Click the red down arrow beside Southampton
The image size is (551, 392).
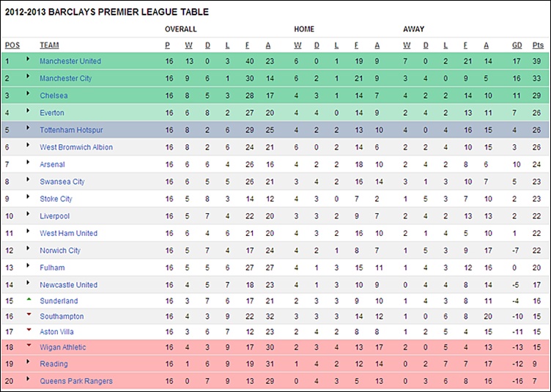coord(29,314)
